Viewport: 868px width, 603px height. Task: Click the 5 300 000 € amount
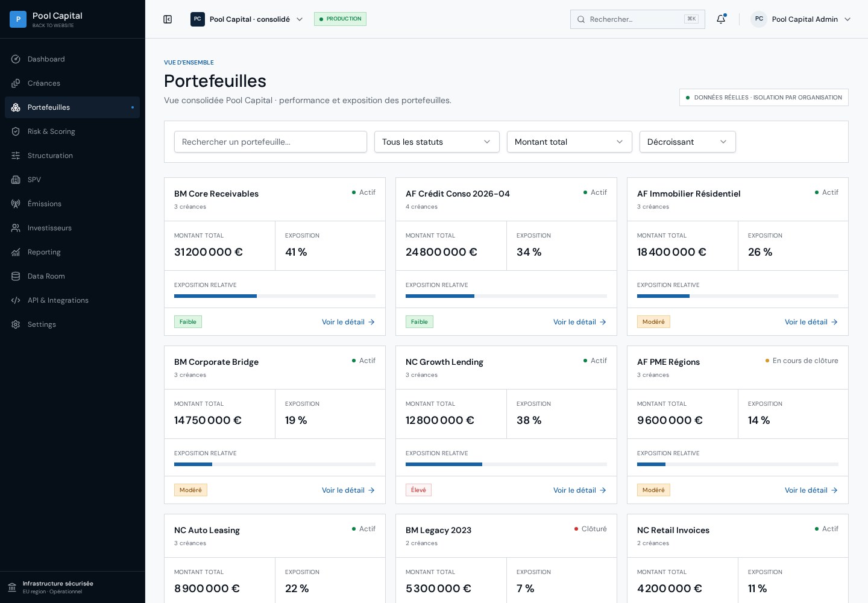coord(438,589)
